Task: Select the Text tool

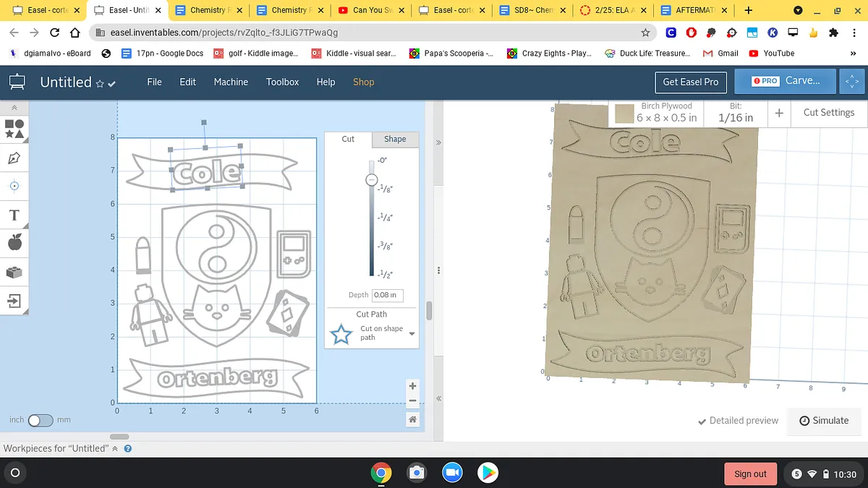Action: (x=14, y=215)
